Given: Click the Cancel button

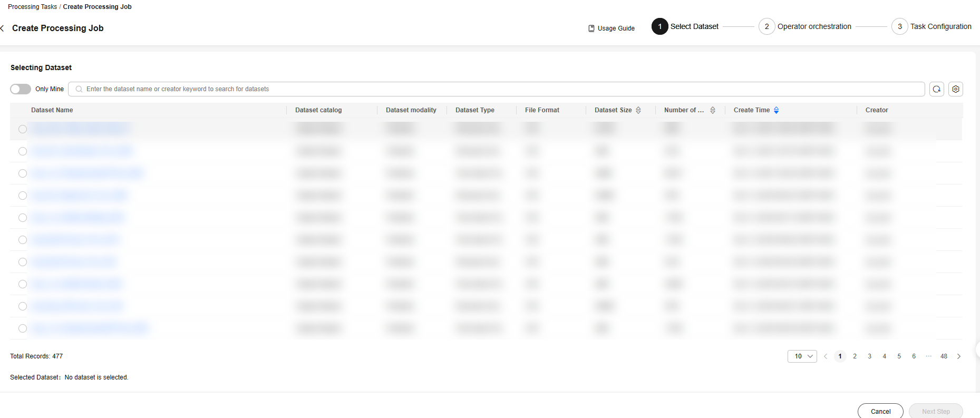Looking at the screenshot, I should pos(880,412).
